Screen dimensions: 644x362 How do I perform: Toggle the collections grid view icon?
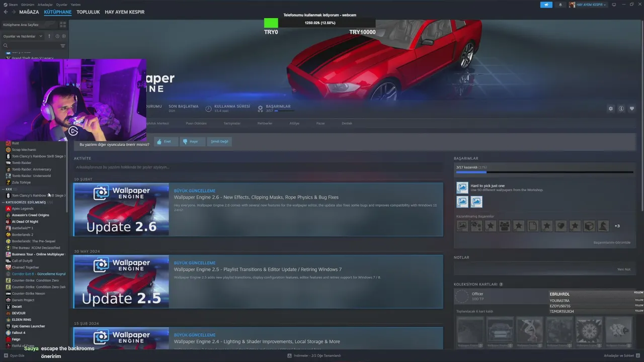[63, 24]
